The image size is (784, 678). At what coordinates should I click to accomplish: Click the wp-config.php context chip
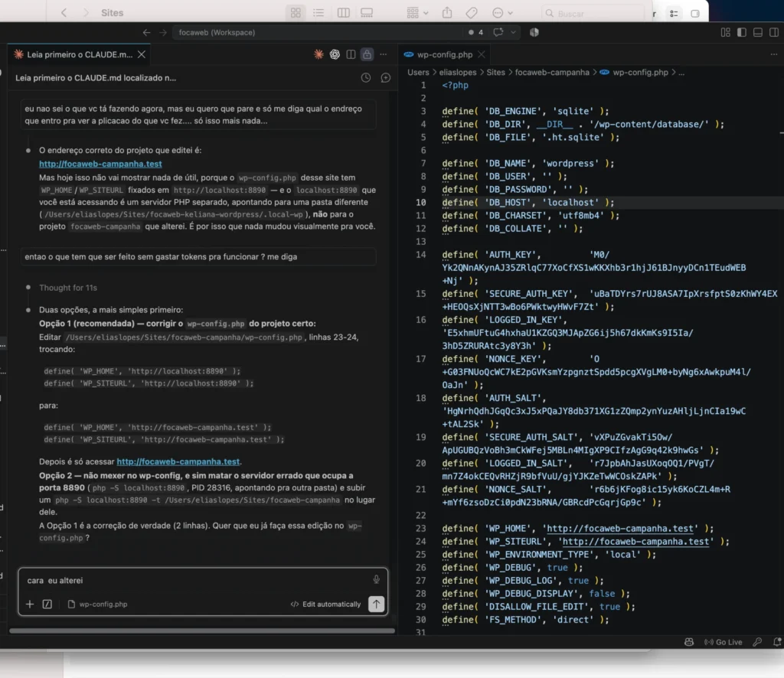click(x=97, y=604)
